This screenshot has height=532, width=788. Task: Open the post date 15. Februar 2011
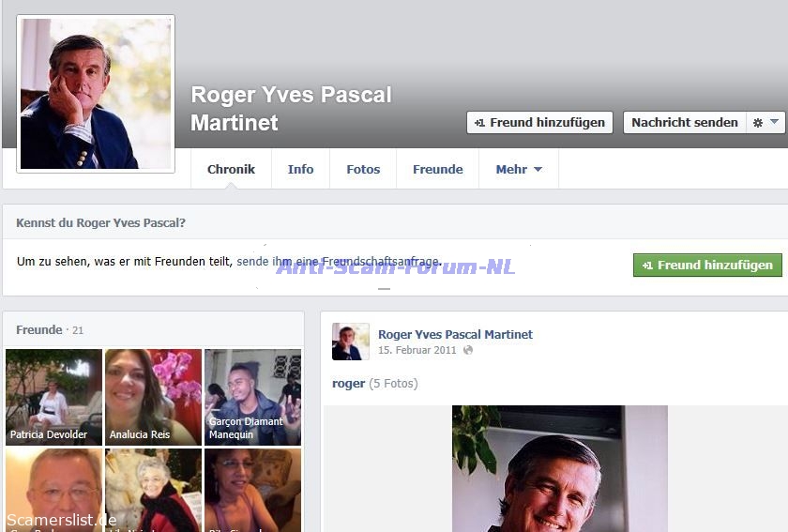(x=417, y=350)
